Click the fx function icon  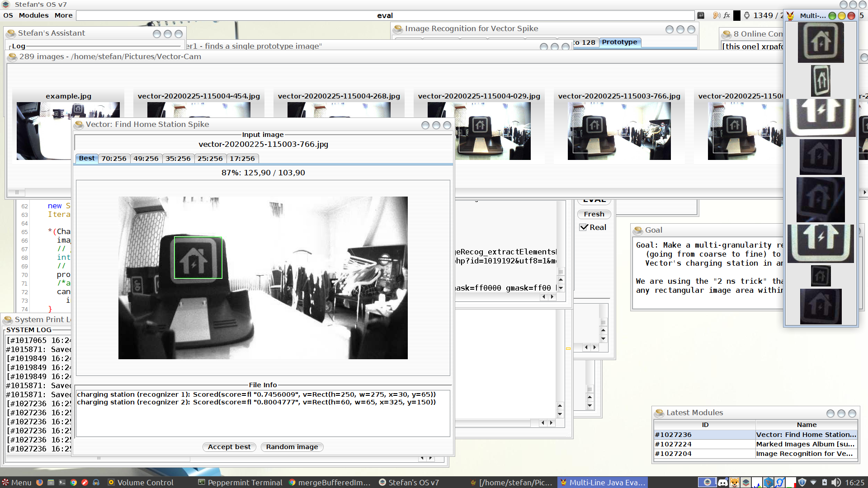click(x=726, y=15)
